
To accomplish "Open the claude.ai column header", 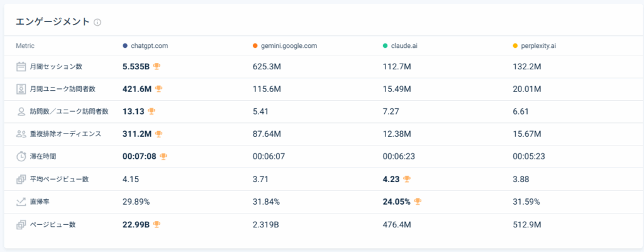I will (x=403, y=46).
